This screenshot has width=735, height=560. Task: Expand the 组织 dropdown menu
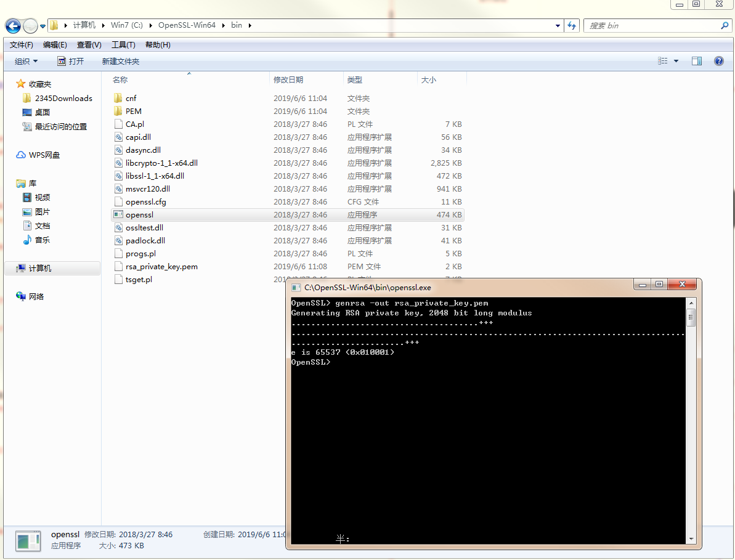click(26, 62)
